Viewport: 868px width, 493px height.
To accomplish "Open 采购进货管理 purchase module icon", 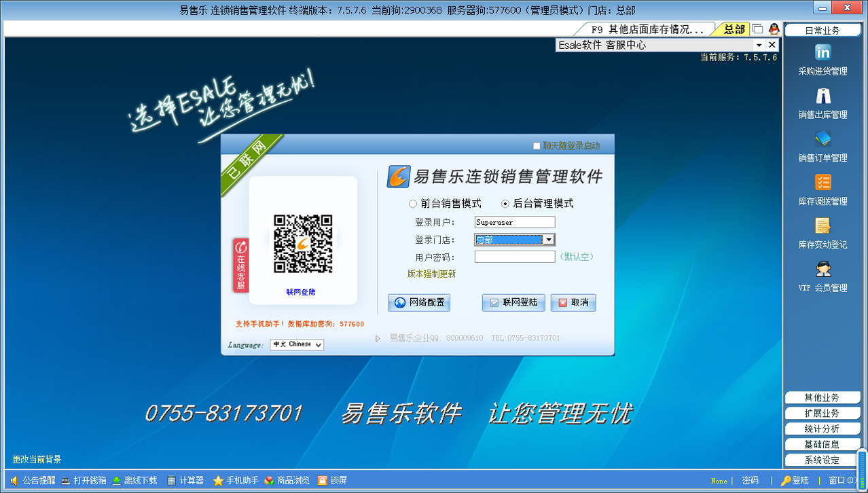I will click(x=822, y=52).
